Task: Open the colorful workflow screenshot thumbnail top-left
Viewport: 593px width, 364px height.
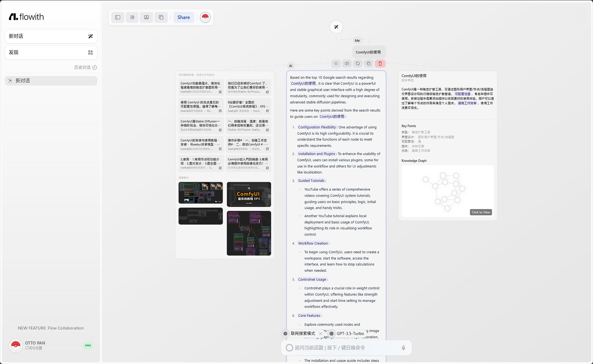Action: point(201,193)
